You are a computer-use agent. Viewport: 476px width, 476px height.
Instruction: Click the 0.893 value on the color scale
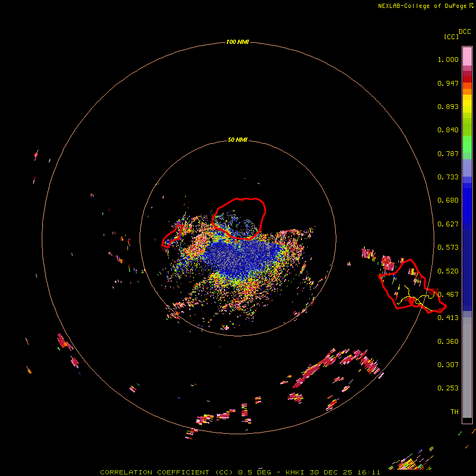click(x=448, y=106)
